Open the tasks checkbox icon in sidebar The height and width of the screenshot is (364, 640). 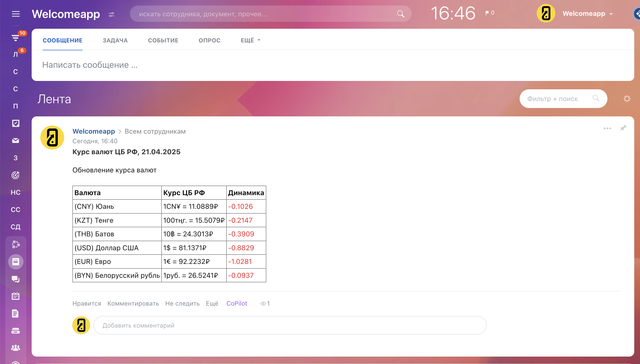[x=16, y=123]
